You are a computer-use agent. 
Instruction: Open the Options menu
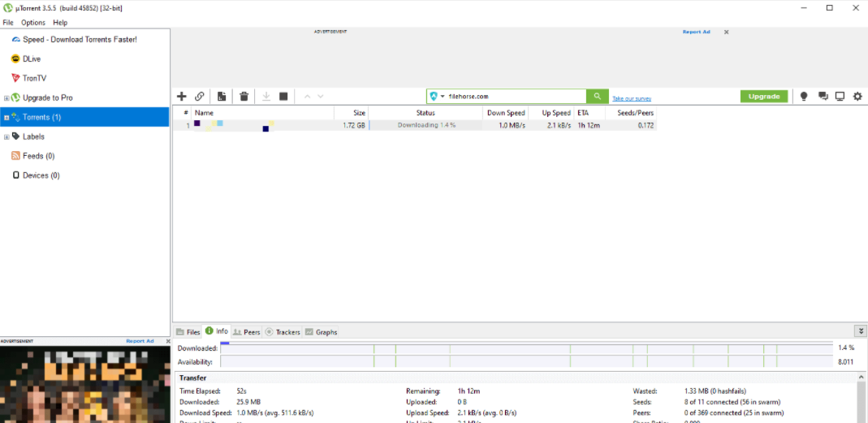point(33,23)
